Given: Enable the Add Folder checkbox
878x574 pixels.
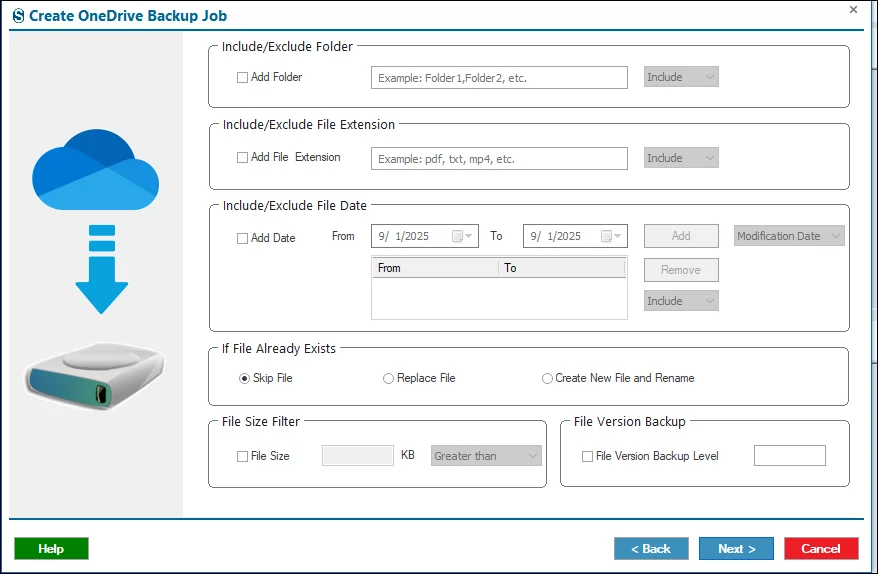Looking at the screenshot, I should click(242, 77).
